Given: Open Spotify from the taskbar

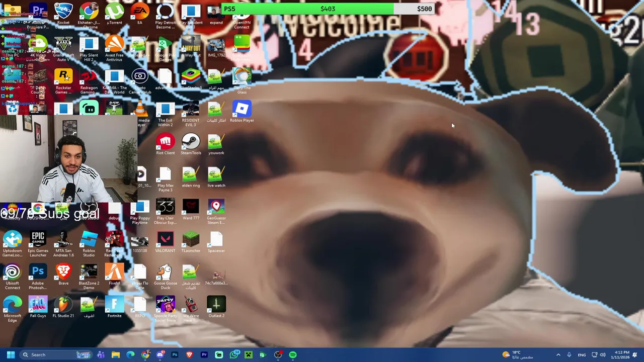Looking at the screenshot, I should (x=293, y=355).
